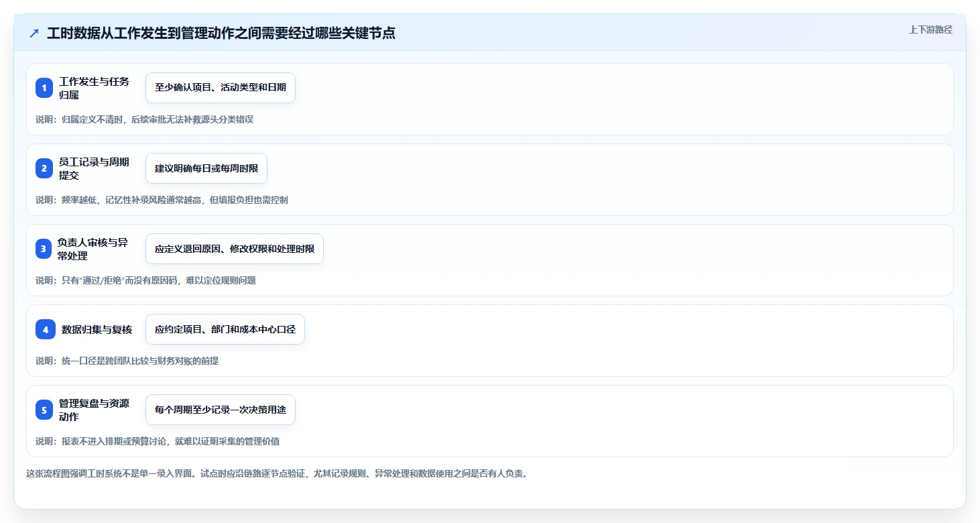Select the heading 员工记录与周期提交
Image resolution: width=980 pixels, height=523 pixels.
[95, 168]
